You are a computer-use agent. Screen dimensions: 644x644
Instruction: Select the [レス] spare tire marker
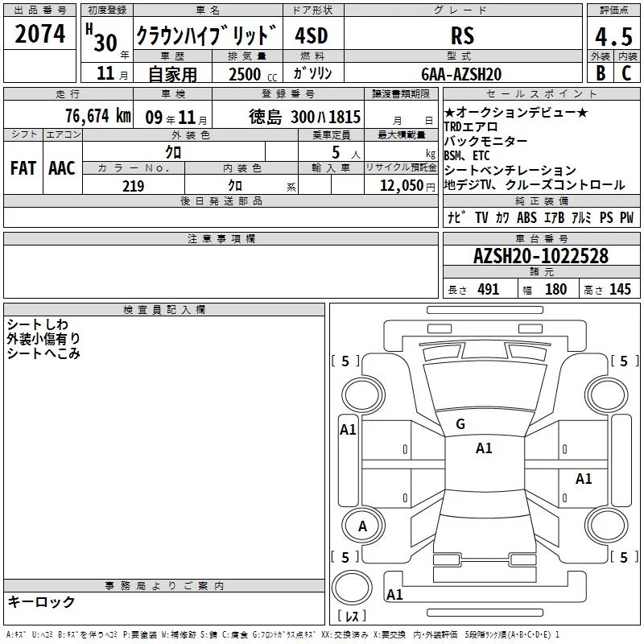click(352, 615)
